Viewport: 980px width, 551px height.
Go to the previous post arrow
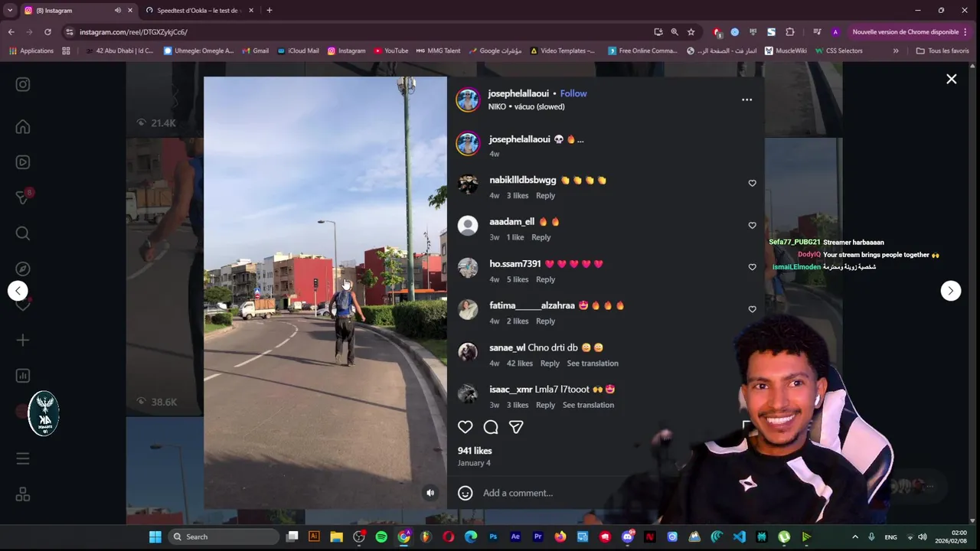[18, 291]
